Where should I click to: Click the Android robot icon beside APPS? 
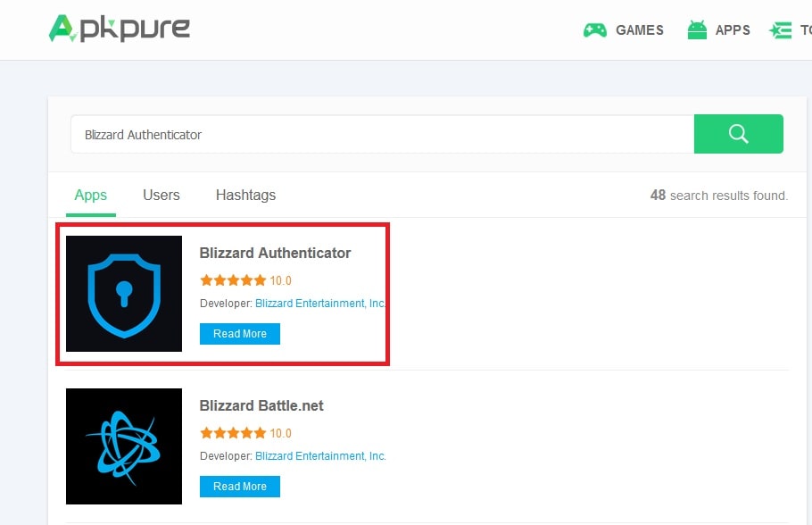tap(697, 30)
